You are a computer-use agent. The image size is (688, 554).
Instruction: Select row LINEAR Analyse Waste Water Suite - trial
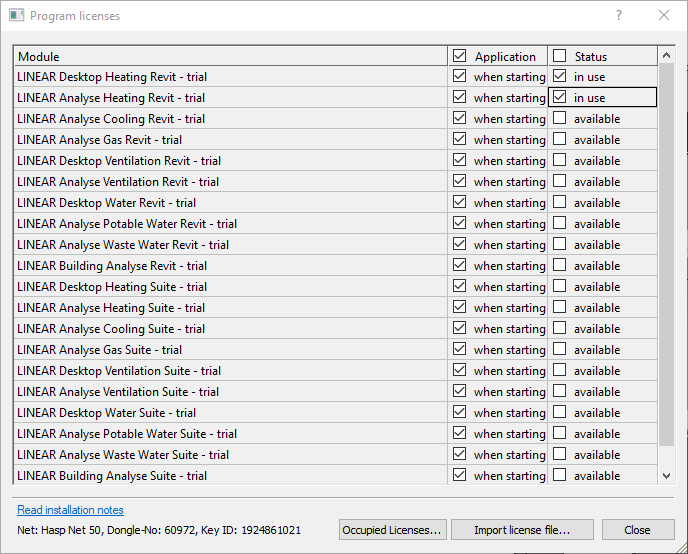336,455
